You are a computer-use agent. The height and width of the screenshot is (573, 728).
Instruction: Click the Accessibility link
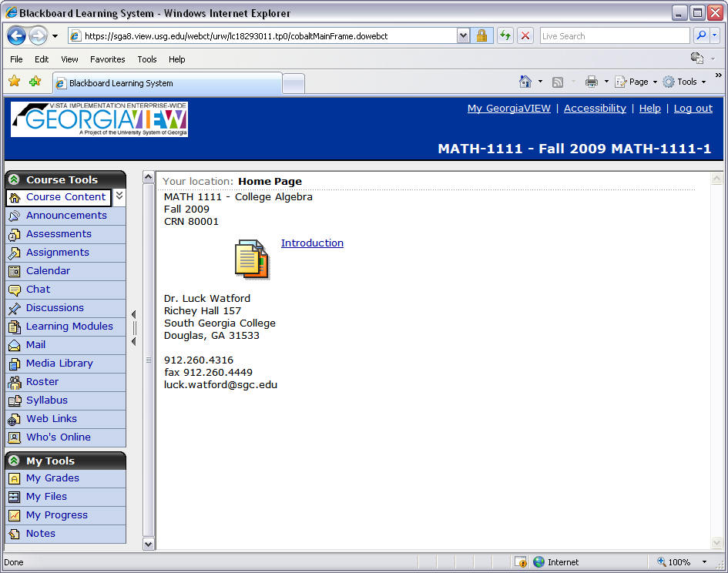pos(595,108)
